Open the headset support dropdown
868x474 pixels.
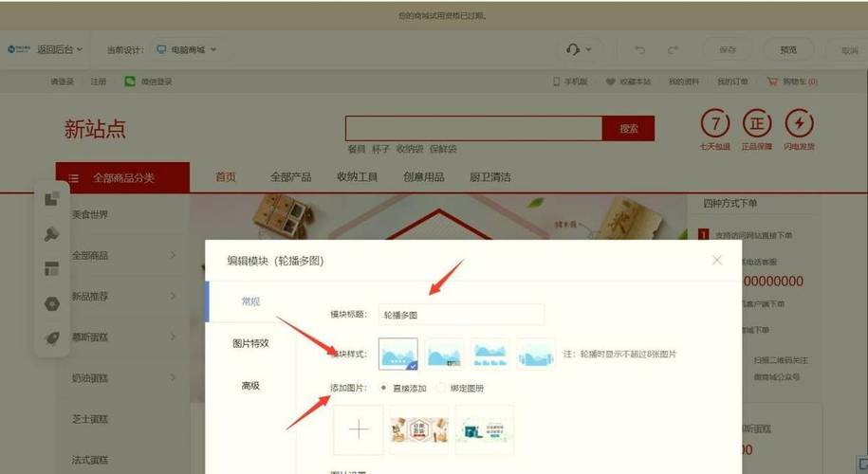click(x=578, y=49)
